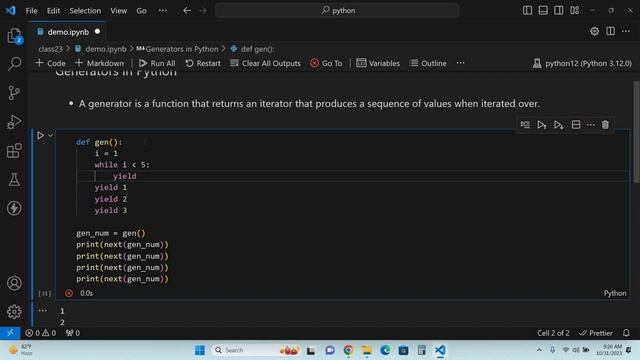Navigate forward with the right arrow

pyautogui.click(x=203, y=11)
